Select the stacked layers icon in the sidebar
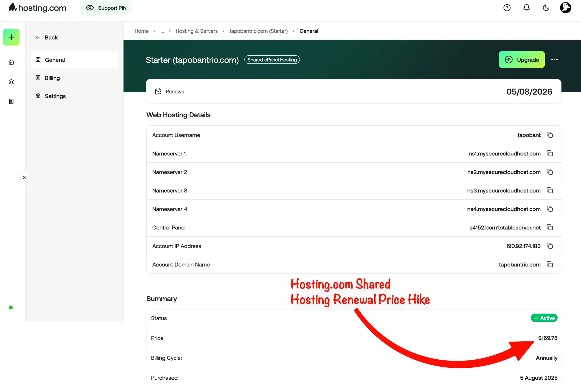Viewport: 581px width, 392px height. pos(11,81)
